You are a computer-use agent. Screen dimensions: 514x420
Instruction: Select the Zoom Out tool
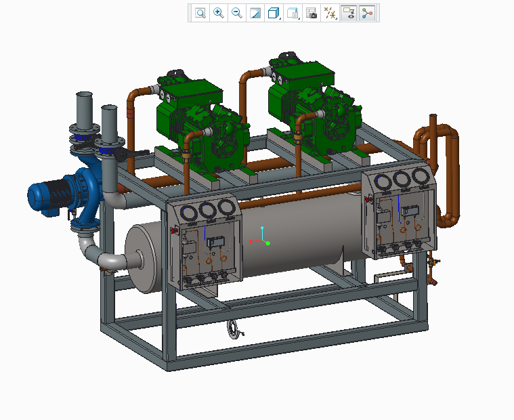click(237, 13)
